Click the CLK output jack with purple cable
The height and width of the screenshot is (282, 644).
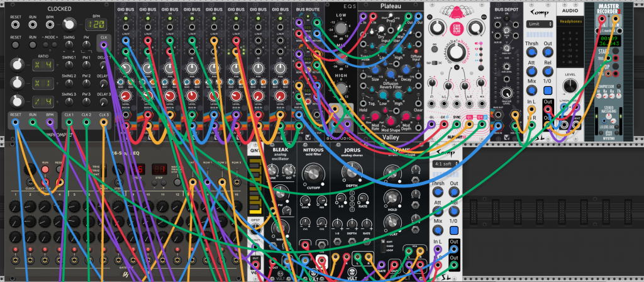(x=104, y=45)
